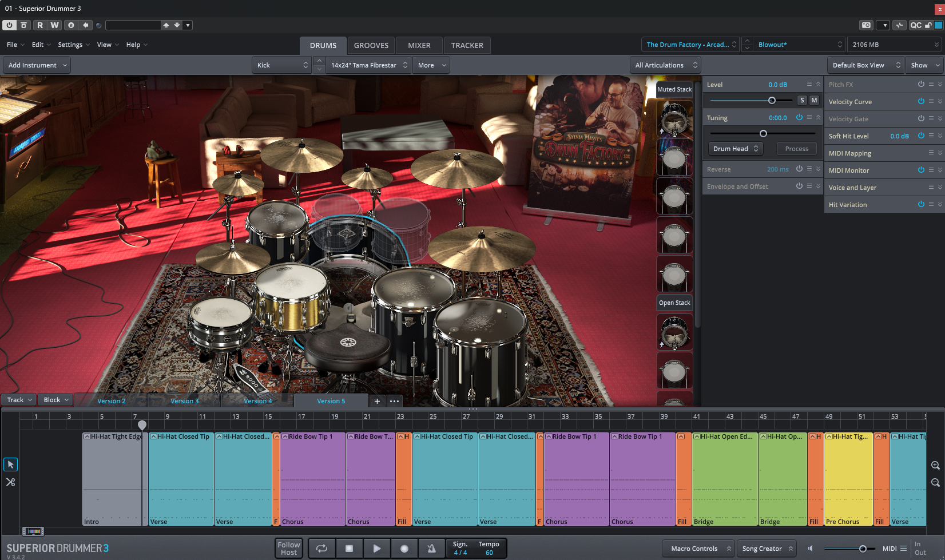This screenshot has height=560, width=945.
Task: Mute the Kick using the M button
Action: pos(814,100)
